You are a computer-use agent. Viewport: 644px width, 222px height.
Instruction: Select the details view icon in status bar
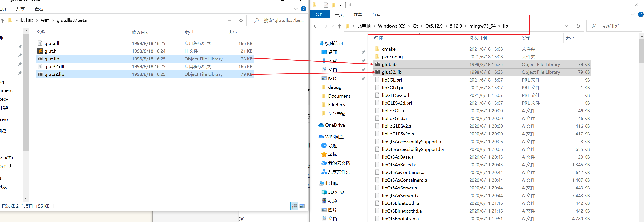point(294,206)
